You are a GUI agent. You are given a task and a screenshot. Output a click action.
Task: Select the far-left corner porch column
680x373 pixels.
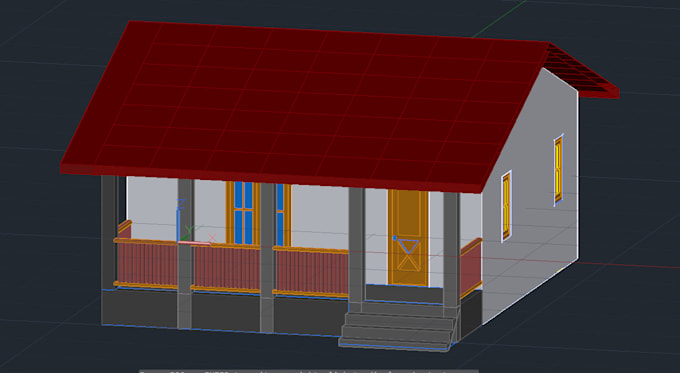click(x=109, y=231)
